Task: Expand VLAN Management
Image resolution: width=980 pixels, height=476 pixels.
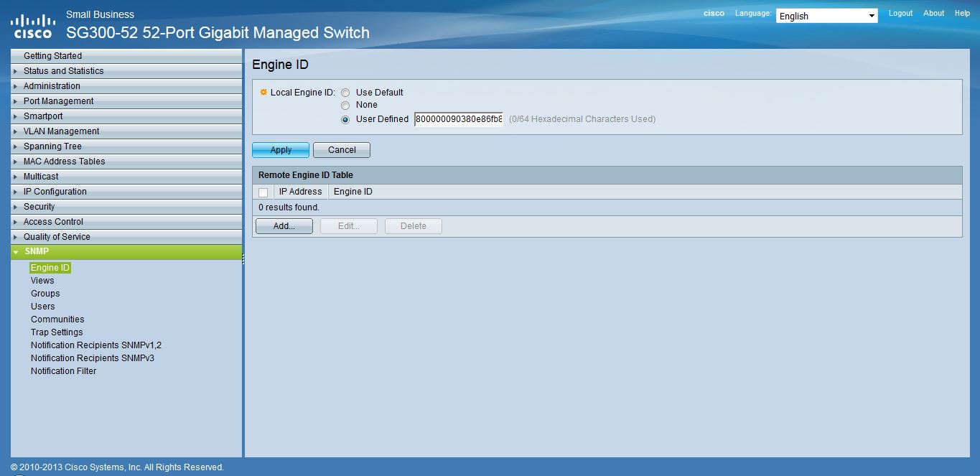Action: (126, 131)
